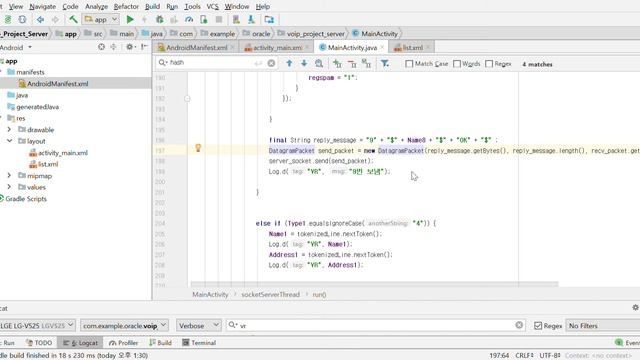Go to next search occurrence with down arrow
640x360 pixels.
pos(304,63)
